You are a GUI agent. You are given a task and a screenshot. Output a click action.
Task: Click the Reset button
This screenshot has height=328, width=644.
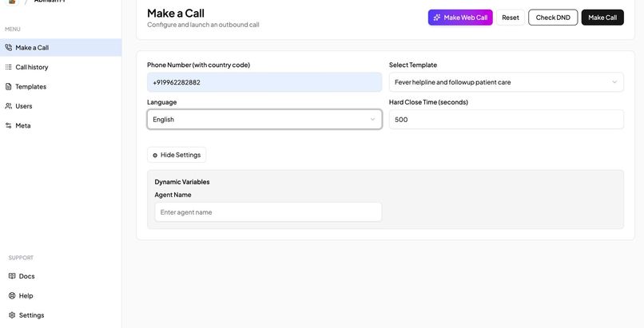click(511, 18)
